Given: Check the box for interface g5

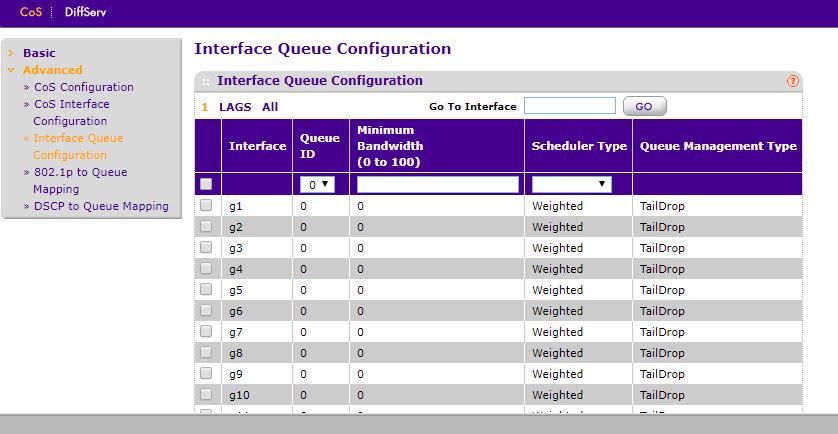Looking at the screenshot, I should coord(206,289).
